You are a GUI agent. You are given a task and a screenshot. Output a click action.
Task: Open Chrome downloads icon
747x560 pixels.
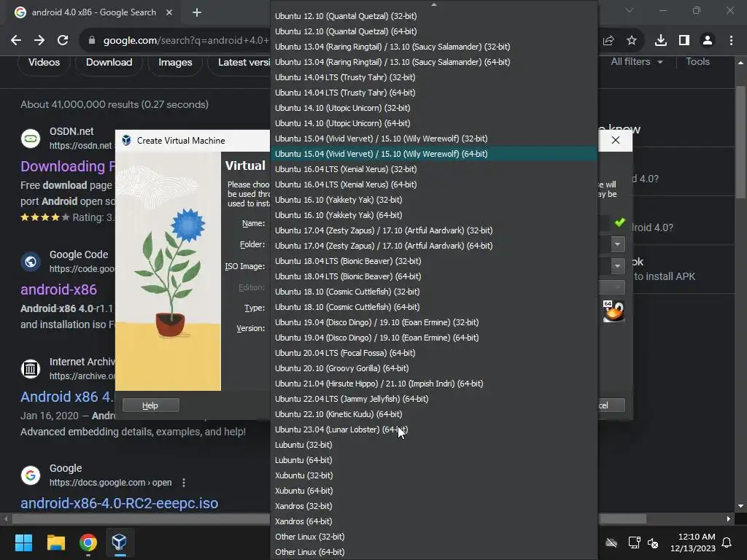click(x=661, y=41)
